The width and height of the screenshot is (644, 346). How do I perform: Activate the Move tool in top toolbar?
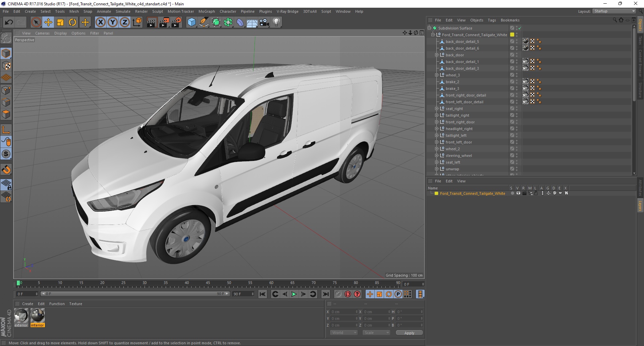point(48,22)
